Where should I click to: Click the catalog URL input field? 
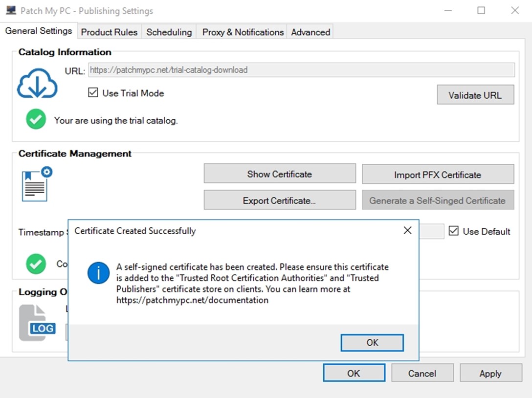point(302,70)
